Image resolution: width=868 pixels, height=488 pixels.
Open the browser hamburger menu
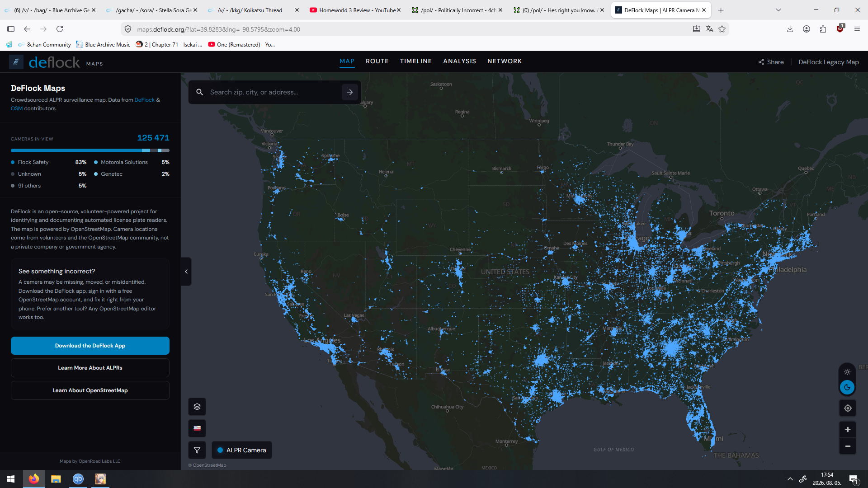tap(857, 29)
